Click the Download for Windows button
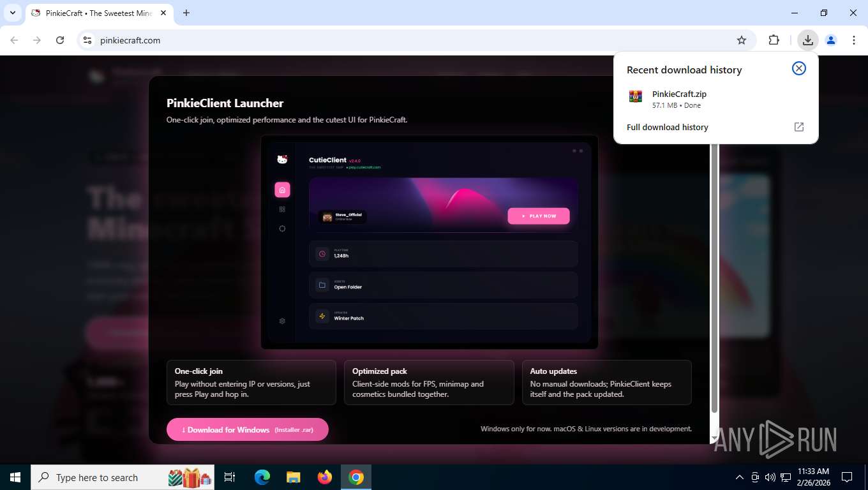This screenshot has height=490, width=868. tap(248, 429)
